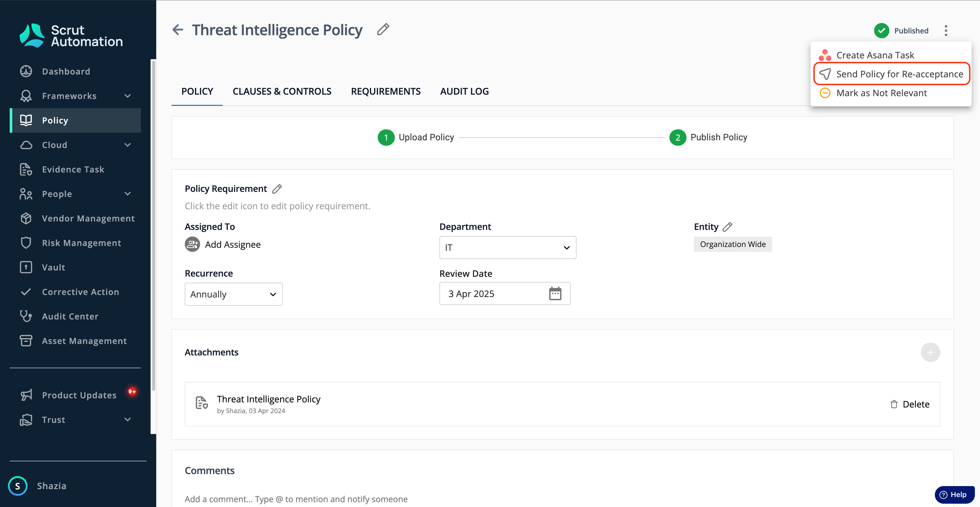Open Vendor Management in sidebar
The width and height of the screenshot is (980, 507).
75,218
